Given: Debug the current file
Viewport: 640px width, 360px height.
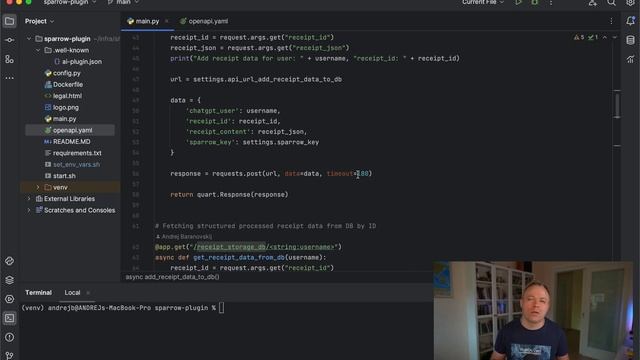Looking at the screenshot, I should 534,2.
